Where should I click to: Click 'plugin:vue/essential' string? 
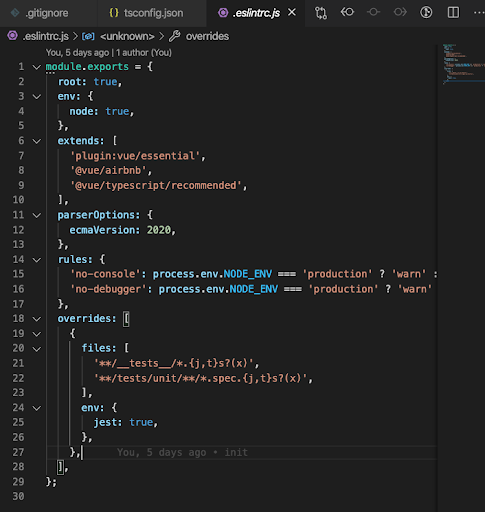pyautogui.click(x=135, y=156)
